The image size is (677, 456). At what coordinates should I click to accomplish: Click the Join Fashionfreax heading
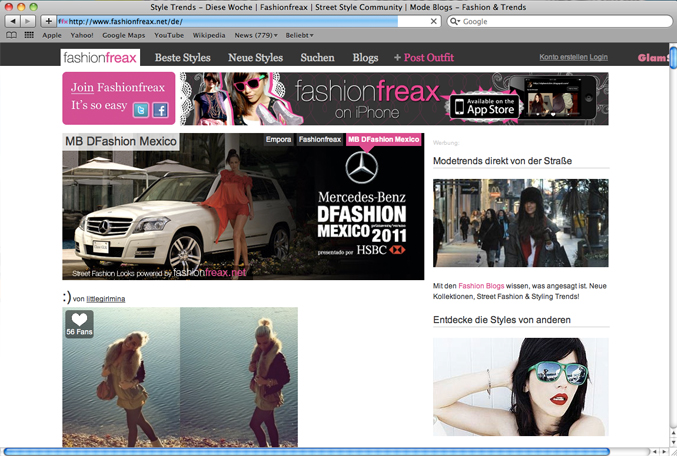coord(118,88)
